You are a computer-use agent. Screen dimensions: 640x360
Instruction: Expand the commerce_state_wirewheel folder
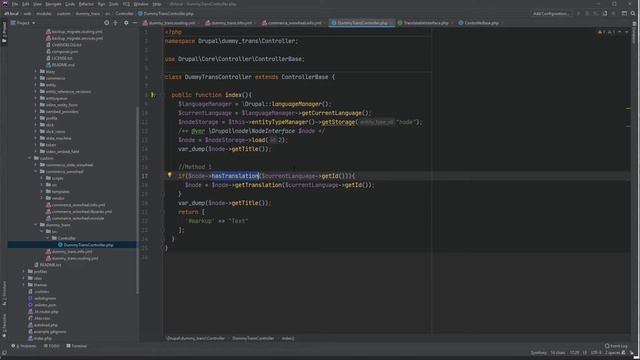[36, 165]
